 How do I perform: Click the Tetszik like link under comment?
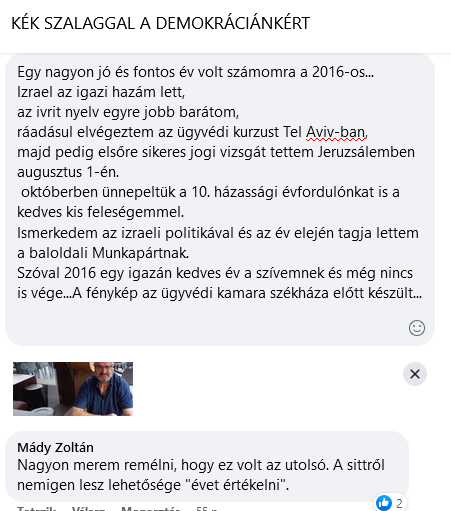tap(37, 509)
